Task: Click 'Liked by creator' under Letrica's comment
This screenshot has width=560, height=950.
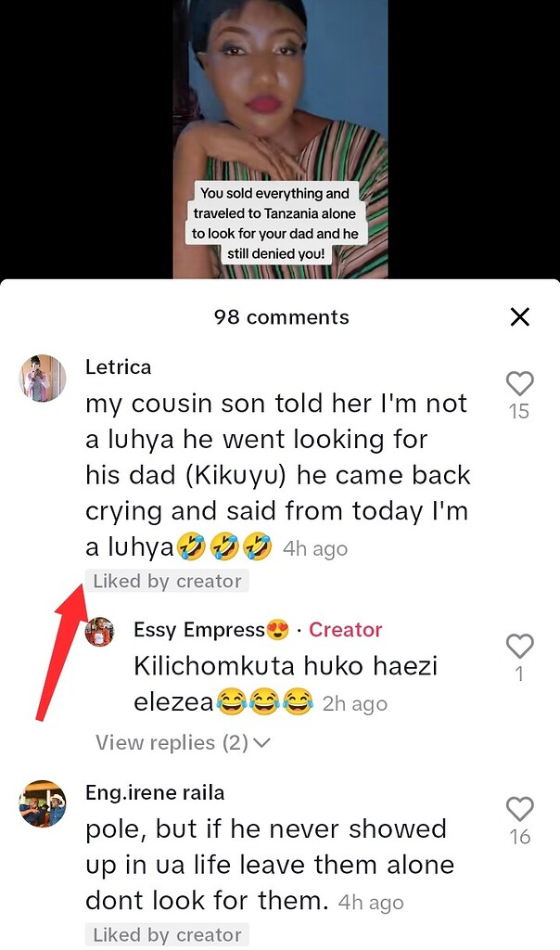Action: 167,581
